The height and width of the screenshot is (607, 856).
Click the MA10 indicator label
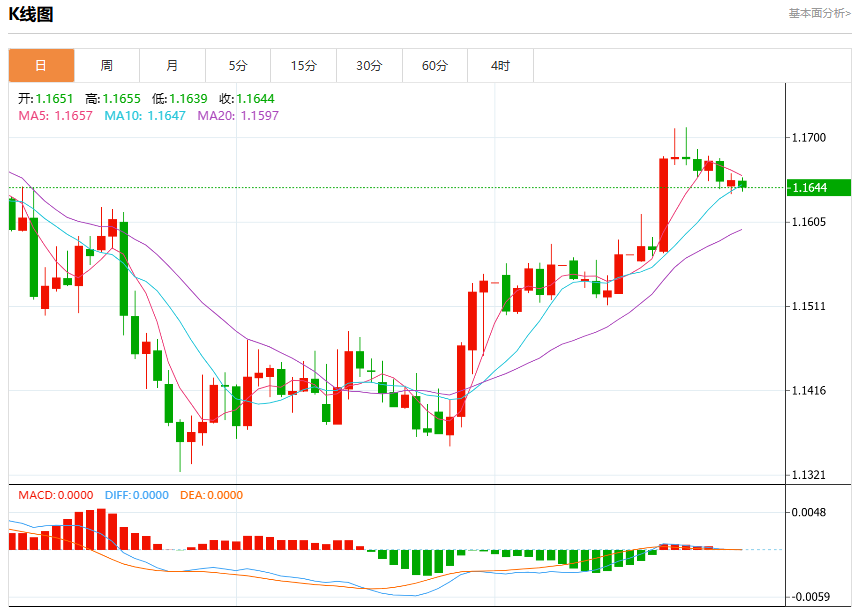pyautogui.click(x=145, y=116)
